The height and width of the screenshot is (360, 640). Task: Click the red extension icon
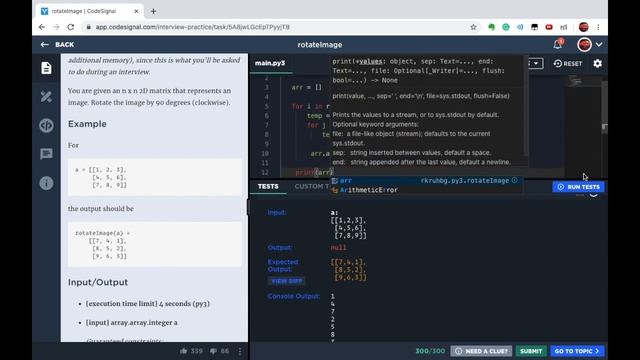tap(549, 27)
